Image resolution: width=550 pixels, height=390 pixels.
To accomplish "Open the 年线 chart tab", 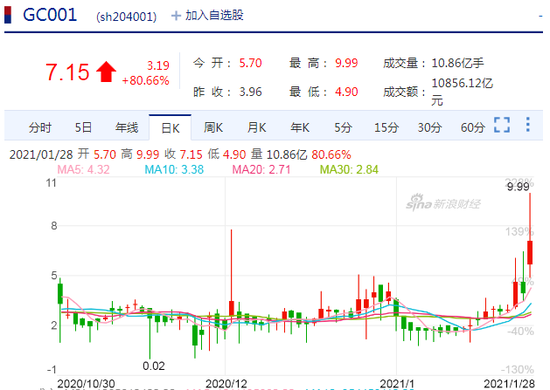I will coord(127,127).
